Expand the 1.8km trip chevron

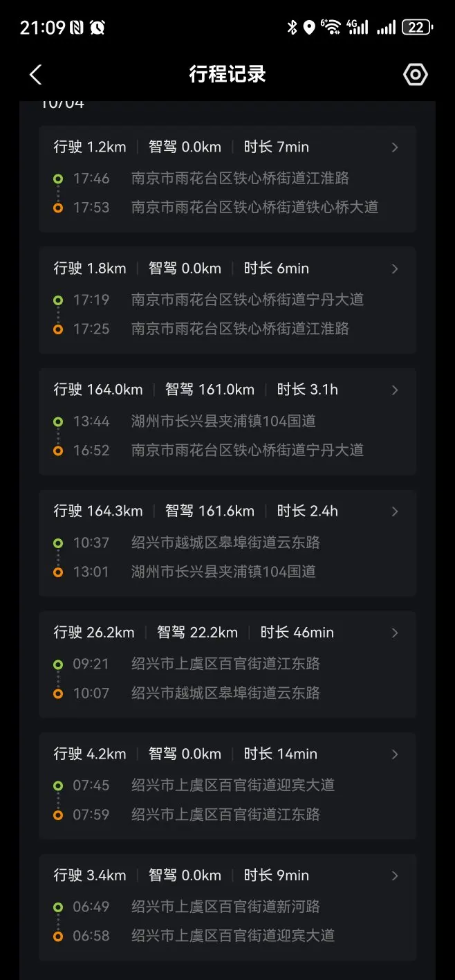[x=395, y=269]
